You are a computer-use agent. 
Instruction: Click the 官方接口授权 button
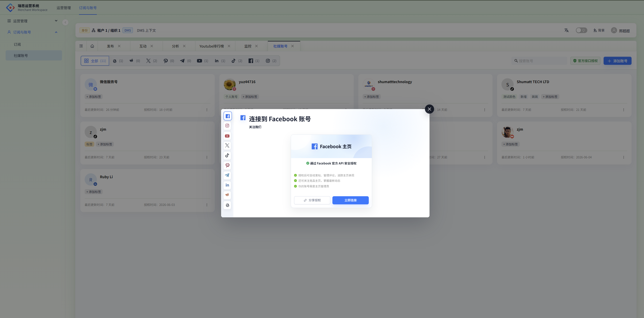(585, 61)
